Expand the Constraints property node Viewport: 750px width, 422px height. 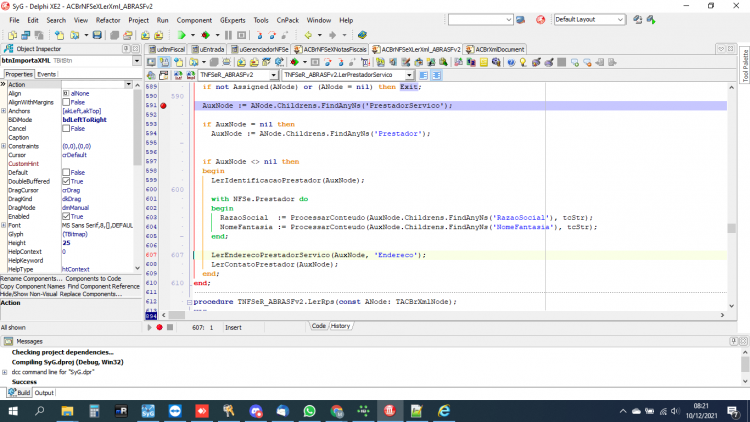(x=4, y=146)
